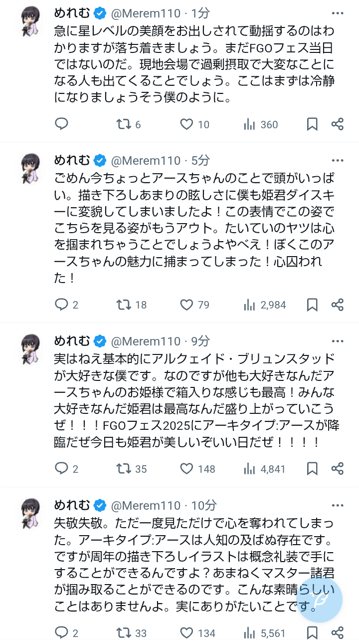The image size is (359, 644).
Task: Bookmark the post with 360 views
Action: click(x=312, y=124)
